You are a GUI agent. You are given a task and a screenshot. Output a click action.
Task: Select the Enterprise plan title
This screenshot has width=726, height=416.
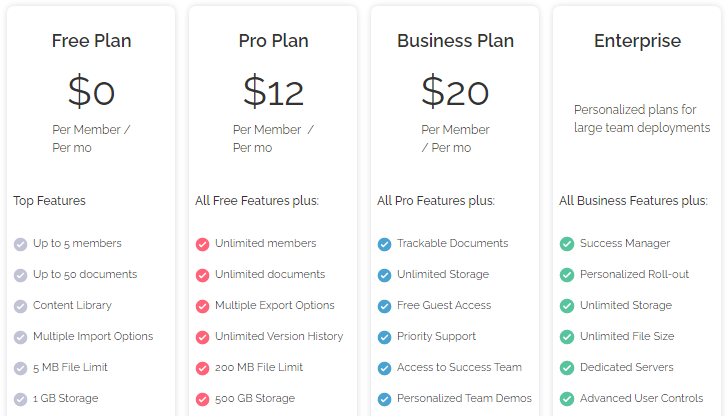(x=637, y=41)
